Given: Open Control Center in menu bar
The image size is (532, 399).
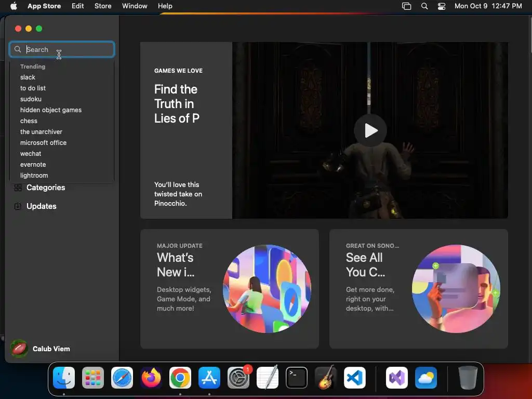Looking at the screenshot, I should click(x=442, y=6).
